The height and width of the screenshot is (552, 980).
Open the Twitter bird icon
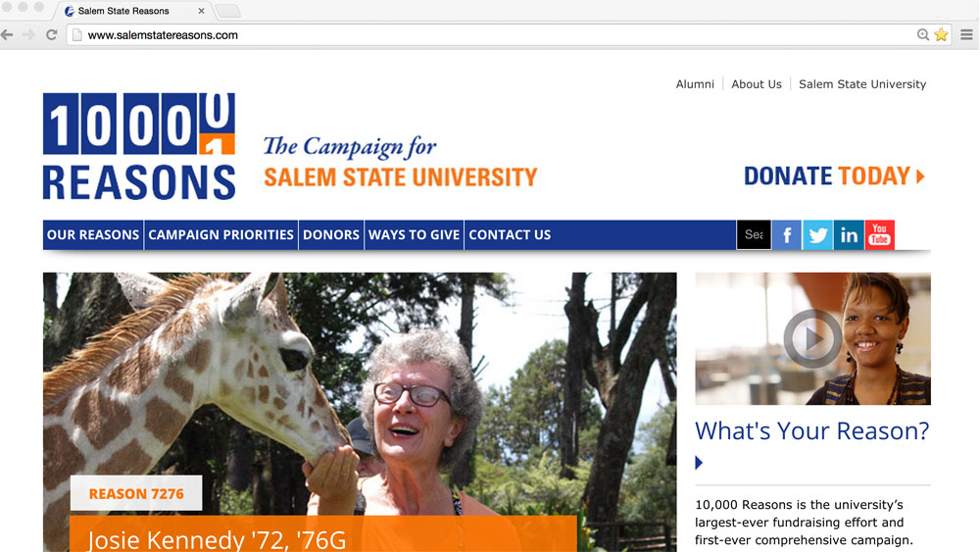(x=817, y=235)
